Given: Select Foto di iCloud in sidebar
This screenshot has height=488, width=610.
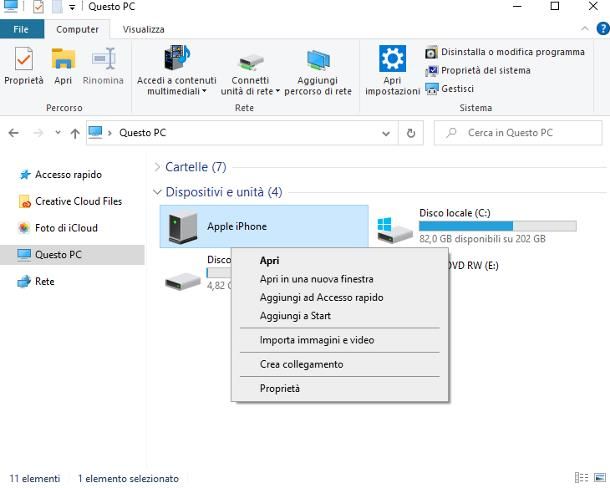Looking at the screenshot, I should 58,228.
